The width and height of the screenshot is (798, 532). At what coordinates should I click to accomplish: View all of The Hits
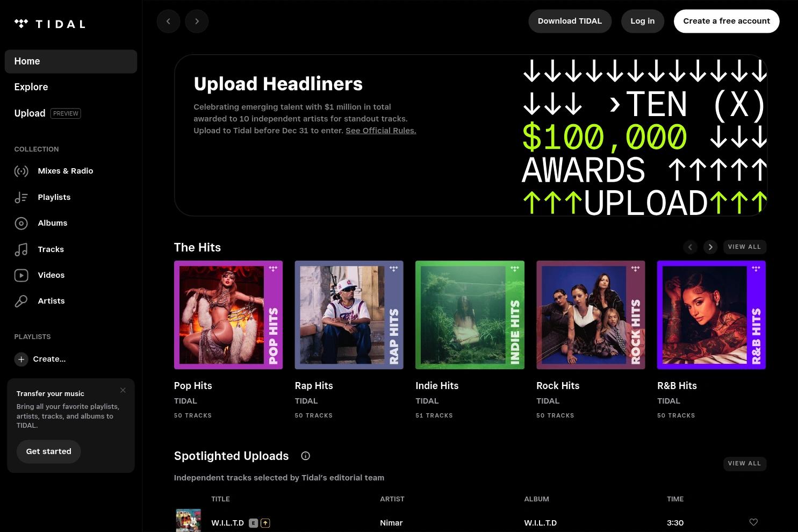click(745, 247)
